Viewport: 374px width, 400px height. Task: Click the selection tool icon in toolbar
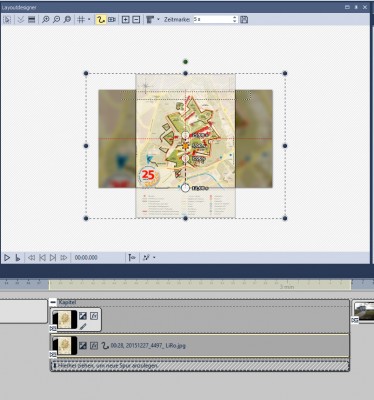7,20
